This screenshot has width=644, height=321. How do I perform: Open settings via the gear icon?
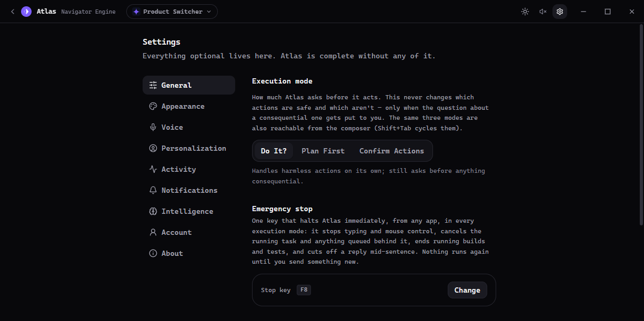pyautogui.click(x=560, y=12)
